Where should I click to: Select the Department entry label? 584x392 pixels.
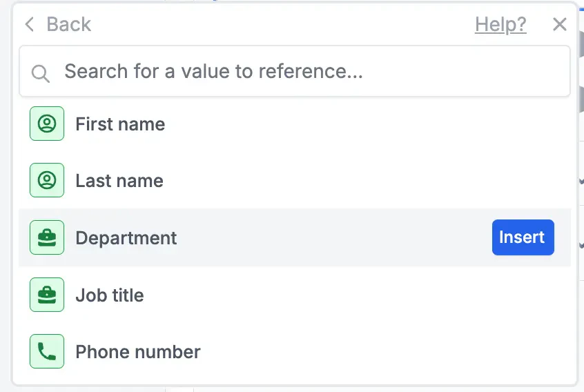126,238
